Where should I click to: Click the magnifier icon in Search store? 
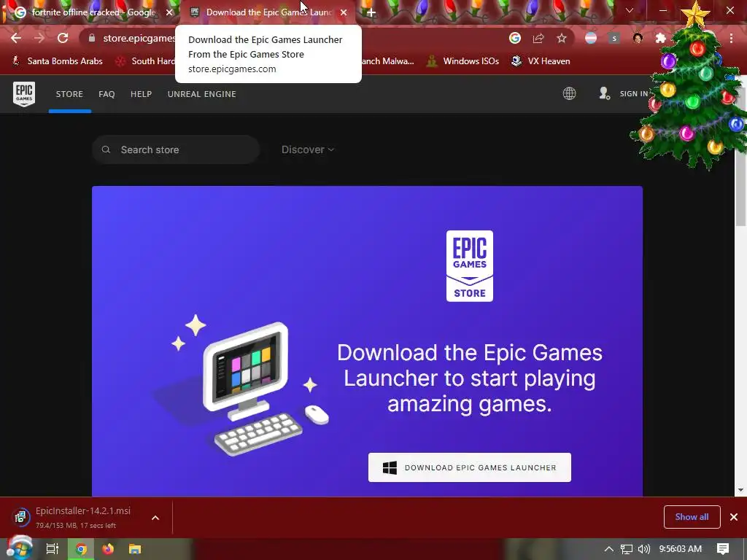[107, 149]
